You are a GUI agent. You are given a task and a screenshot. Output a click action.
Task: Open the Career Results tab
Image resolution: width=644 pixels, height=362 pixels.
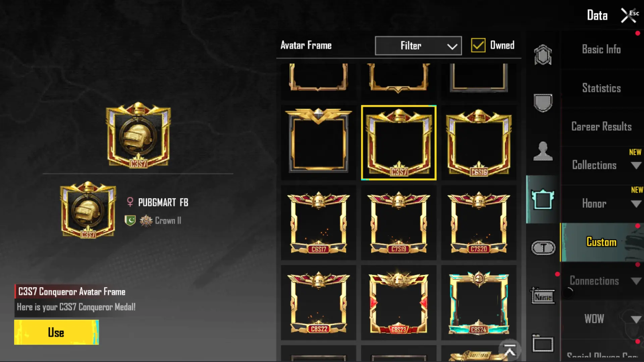coord(601,127)
